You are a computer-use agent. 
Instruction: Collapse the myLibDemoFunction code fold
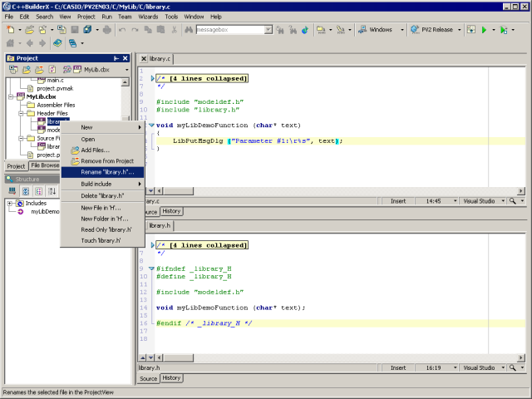151,126
